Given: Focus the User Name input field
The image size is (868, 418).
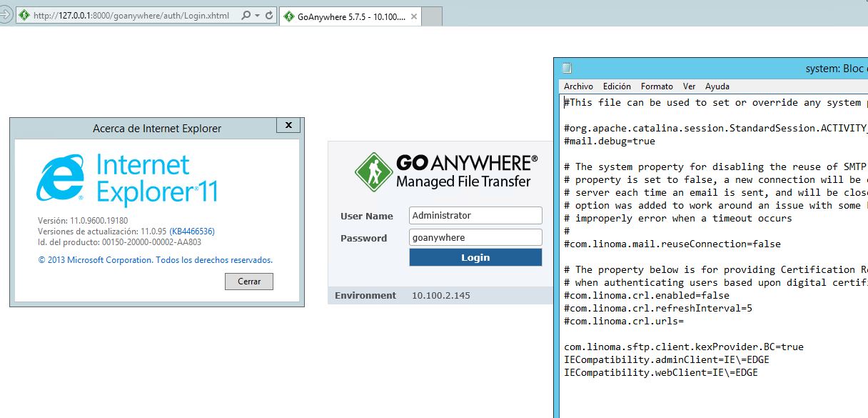Looking at the screenshot, I should (x=476, y=216).
